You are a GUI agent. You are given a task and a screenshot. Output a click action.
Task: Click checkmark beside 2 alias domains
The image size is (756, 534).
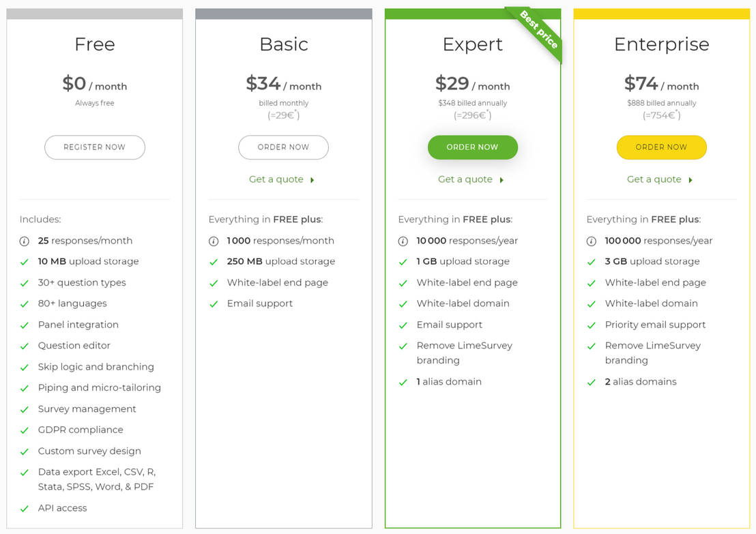(x=592, y=383)
